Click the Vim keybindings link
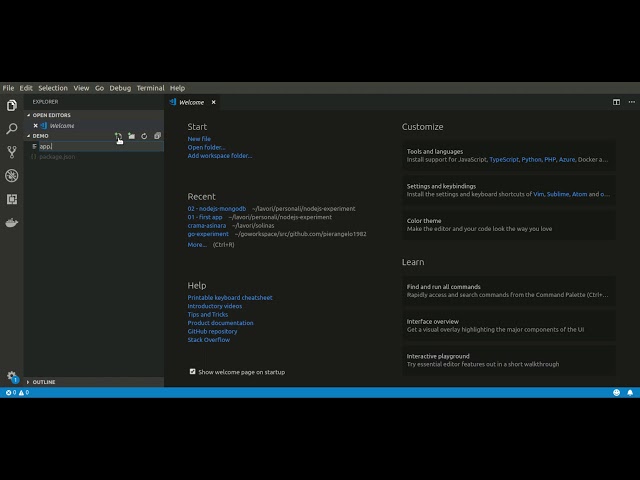Viewport: 640px width, 480px height. 538,194
